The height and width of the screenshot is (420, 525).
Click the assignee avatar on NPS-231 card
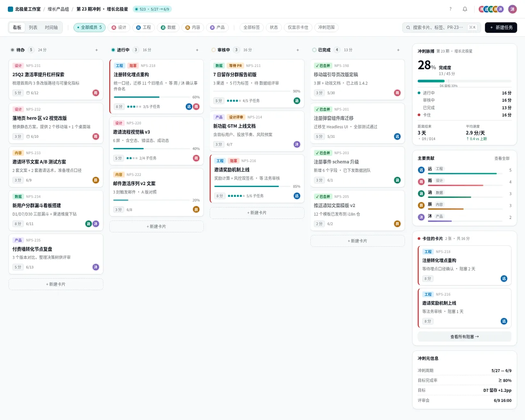click(96, 93)
